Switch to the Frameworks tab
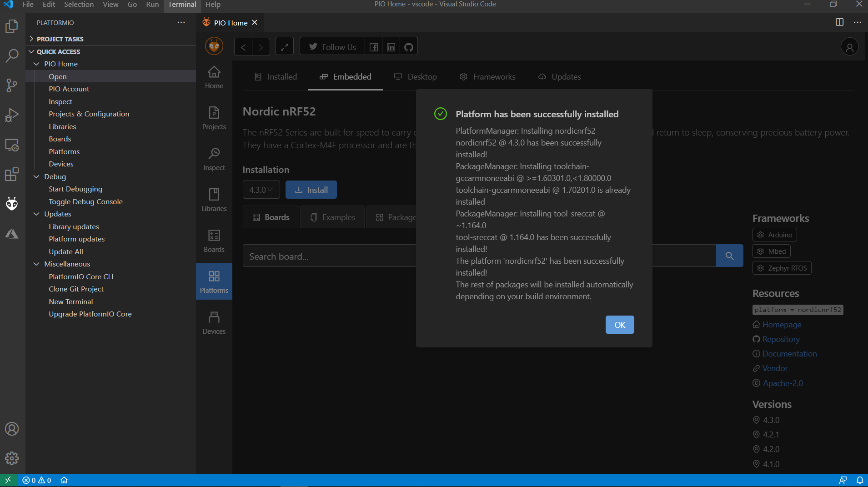The width and height of the screenshot is (868, 487). tap(487, 77)
